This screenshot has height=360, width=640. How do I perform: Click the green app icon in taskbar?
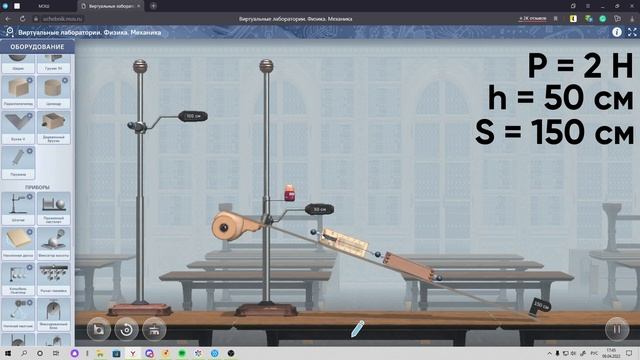pyautogui.click(x=182, y=353)
